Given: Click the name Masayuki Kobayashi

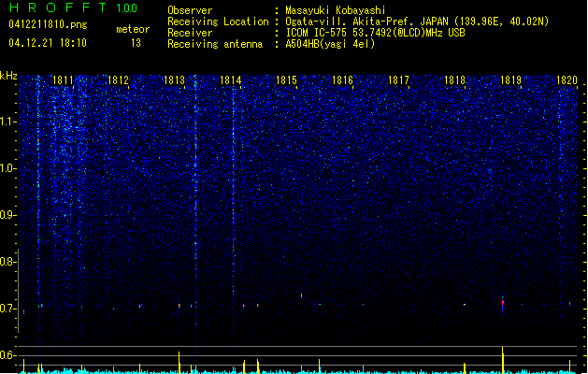Looking at the screenshot, I should pyautogui.click(x=336, y=10).
